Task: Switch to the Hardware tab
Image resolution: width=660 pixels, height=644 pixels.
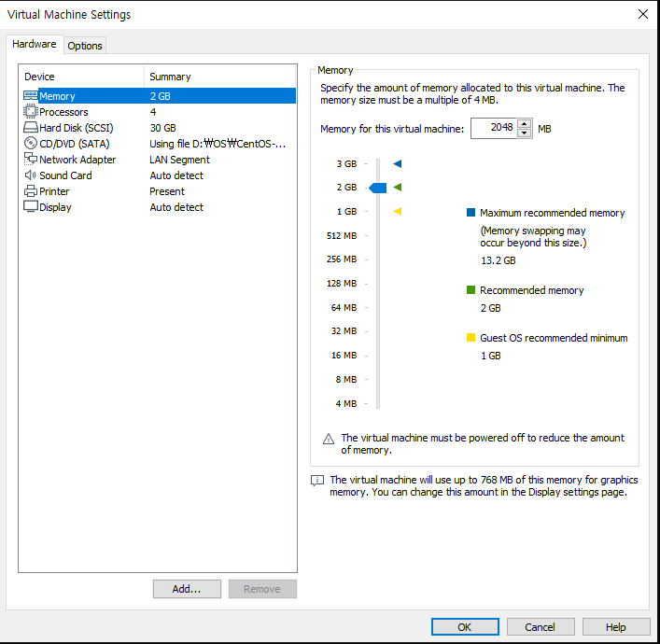Action: pyautogui.click(x=35, y=44)
